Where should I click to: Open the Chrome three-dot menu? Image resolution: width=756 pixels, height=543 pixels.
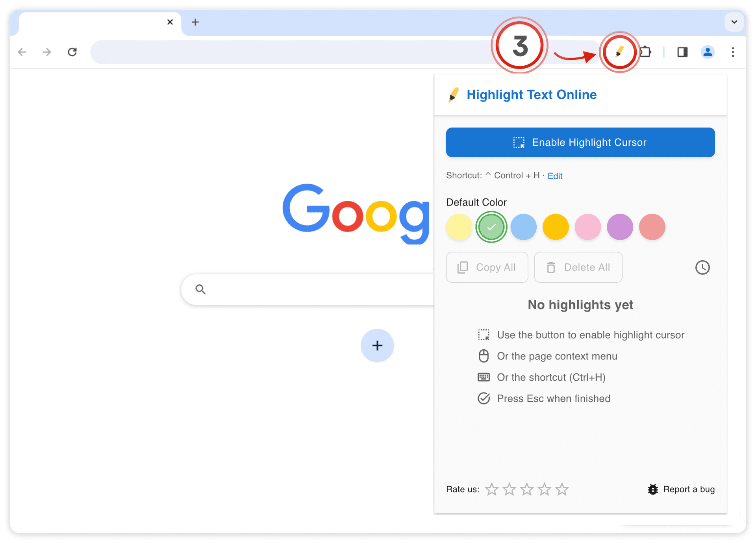[x=732, y=52]
